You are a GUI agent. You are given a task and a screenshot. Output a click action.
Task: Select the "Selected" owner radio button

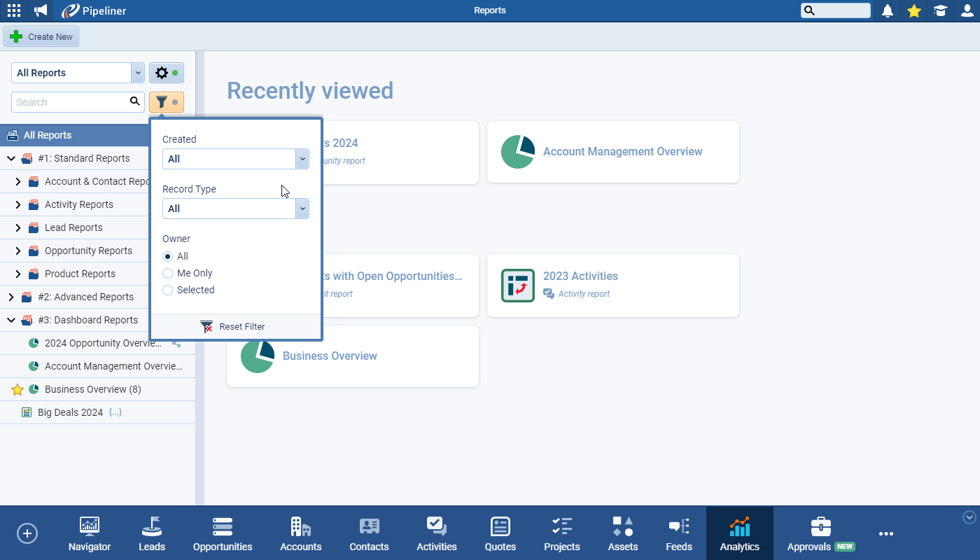pos(168,290)
